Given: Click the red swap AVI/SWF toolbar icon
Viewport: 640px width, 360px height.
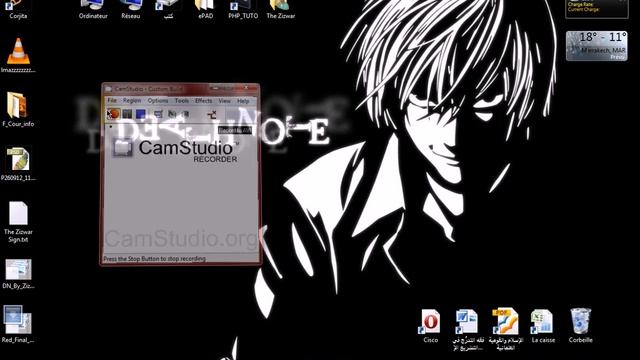Looking at the screenshot, I should tap(212, 115).
